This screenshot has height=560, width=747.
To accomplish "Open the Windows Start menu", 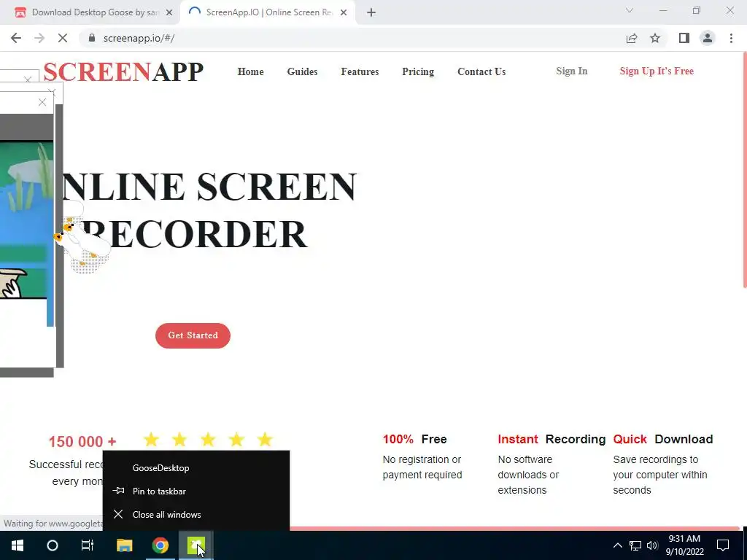I will coord(18,545).
